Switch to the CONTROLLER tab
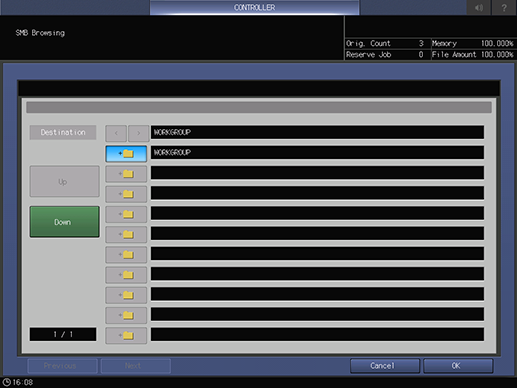517x388 pixels. click(254, 7)
